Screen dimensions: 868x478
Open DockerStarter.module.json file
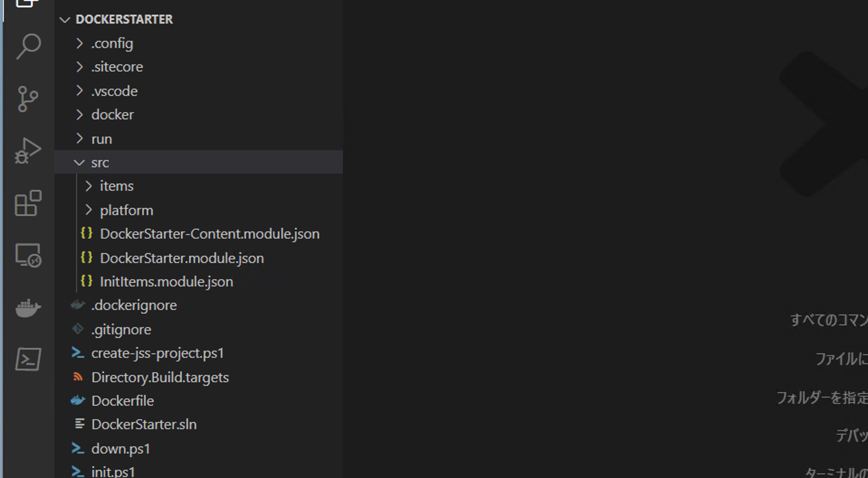pos(182,258)
